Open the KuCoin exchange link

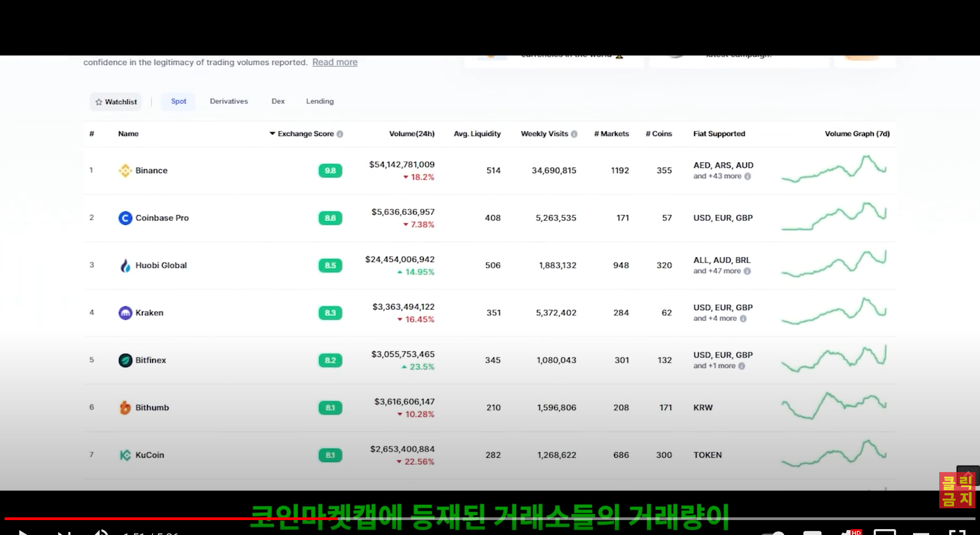pos(149,455)
